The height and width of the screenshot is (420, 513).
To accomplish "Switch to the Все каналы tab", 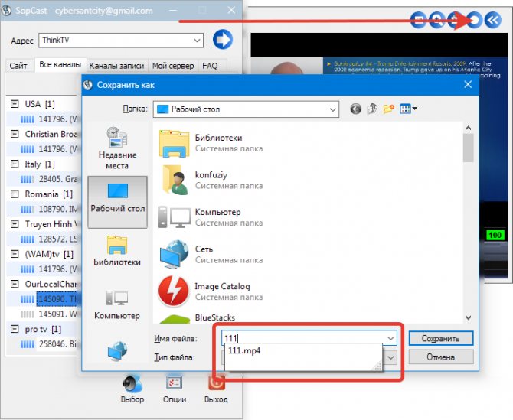I will pos(60,65).
